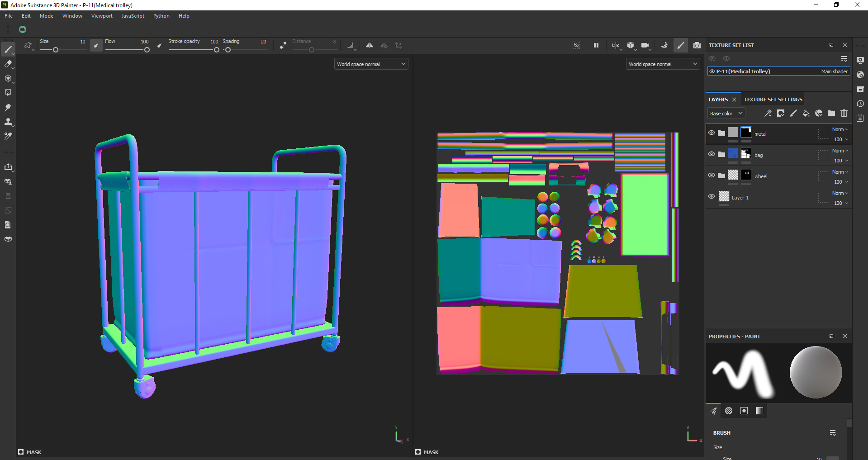Switch to 3D-only view mode
The height and width of the screenshot is (460, 868).
point(631,45)
